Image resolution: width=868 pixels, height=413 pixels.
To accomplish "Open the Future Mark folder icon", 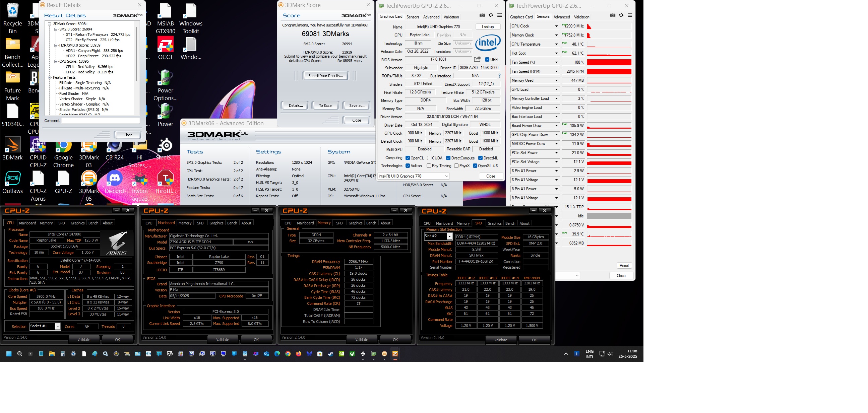I will coord(12,86).
